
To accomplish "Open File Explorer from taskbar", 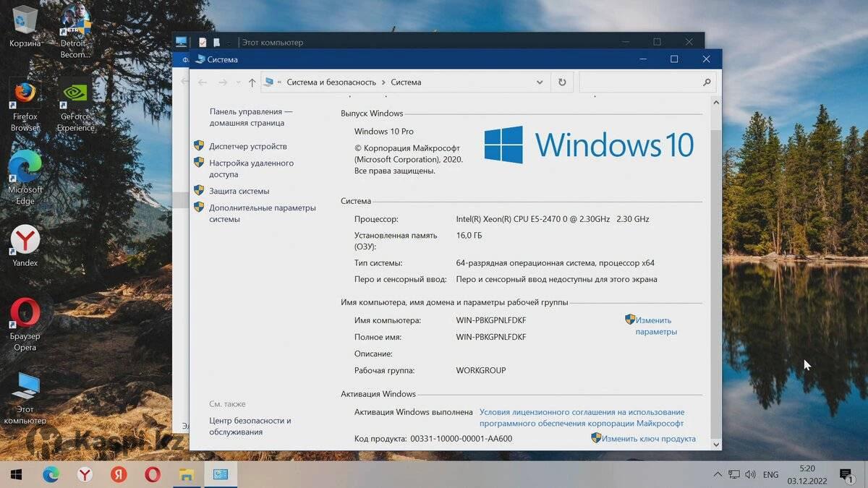I will [x=187, y=475].
